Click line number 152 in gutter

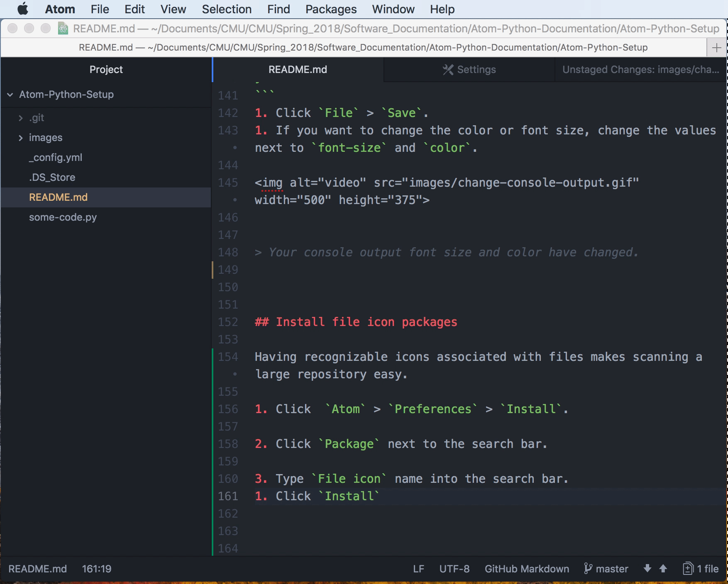pos(228,322)
